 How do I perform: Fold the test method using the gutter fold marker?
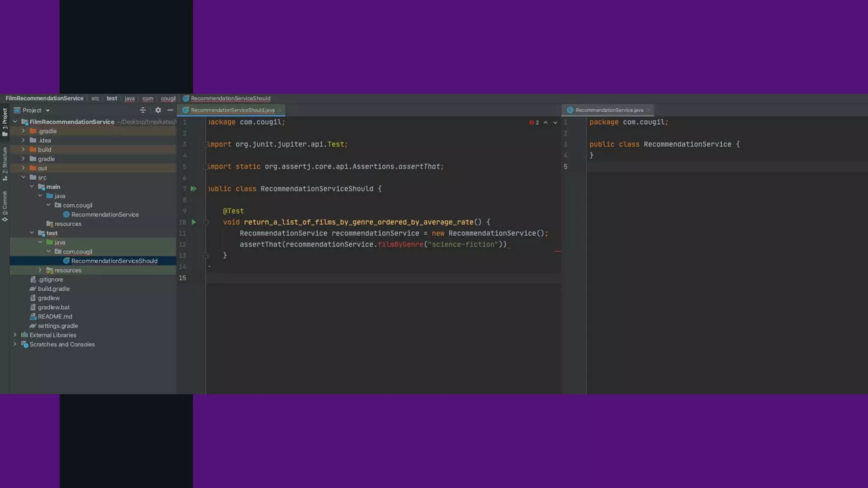tap(206, 222)
